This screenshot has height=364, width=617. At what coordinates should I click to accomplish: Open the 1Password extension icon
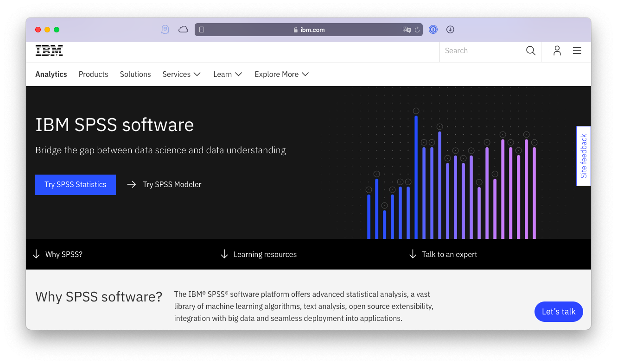pyautogui.click(x=433, y=30)
